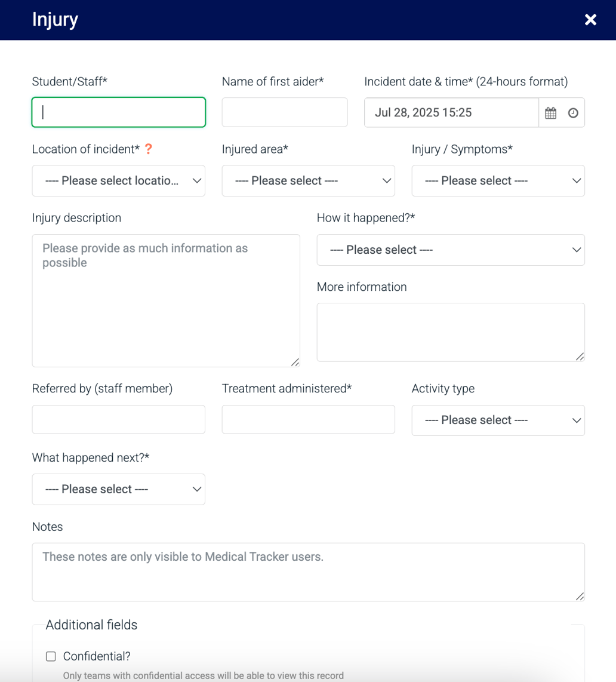Open the calendar picker icon
Image resolution: width=616 pixels, height=682 pixels.
pos(550,112)
